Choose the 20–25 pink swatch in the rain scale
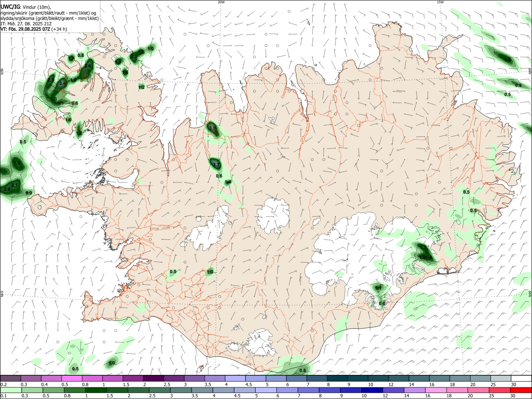 click(x=479, y=390)
